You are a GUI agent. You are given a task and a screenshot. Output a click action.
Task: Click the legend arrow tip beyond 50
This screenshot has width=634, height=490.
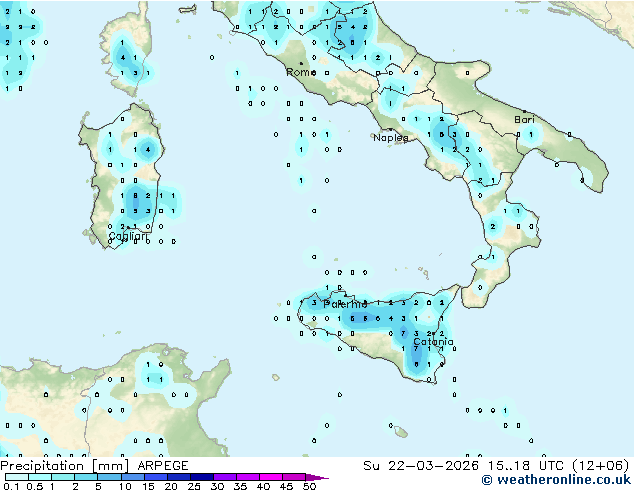[x=318, y=477]
